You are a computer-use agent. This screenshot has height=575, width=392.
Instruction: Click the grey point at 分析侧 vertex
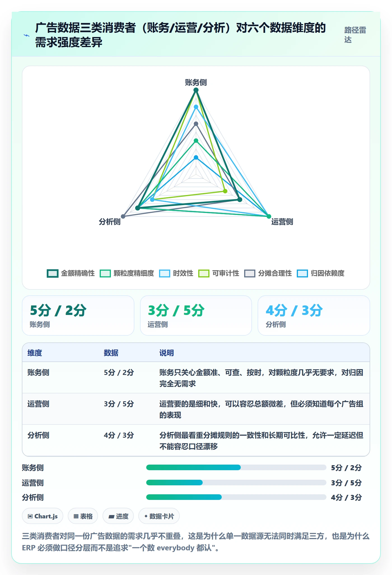click(x=123, y=216)
